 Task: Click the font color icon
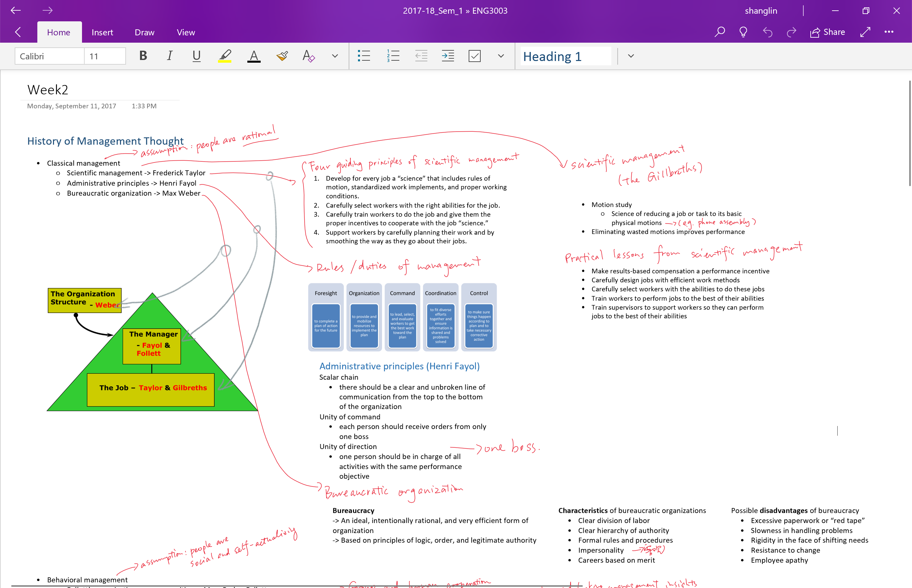click(x=253, y=56)
